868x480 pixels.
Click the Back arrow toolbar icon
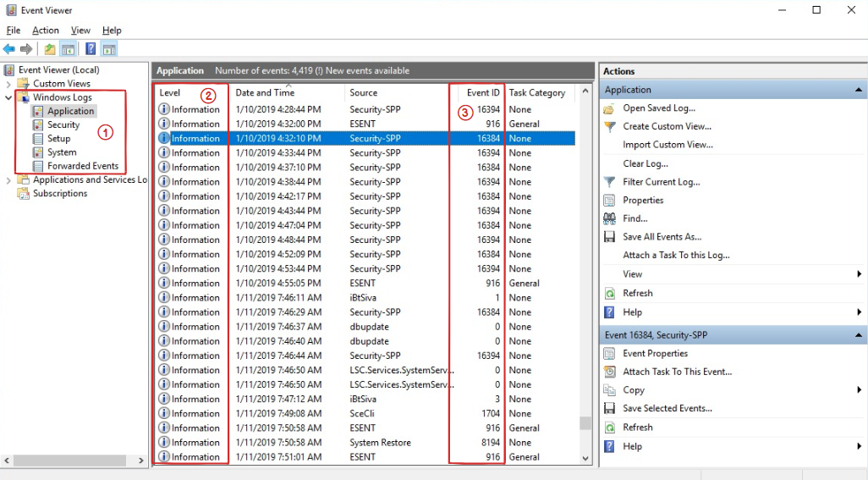click(x=9, y=49)
